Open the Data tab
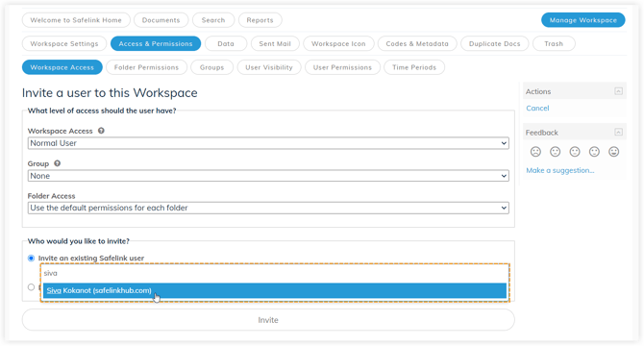Image resolution: width=644 pixels, height=346 pixels. (x=226, y=43)
